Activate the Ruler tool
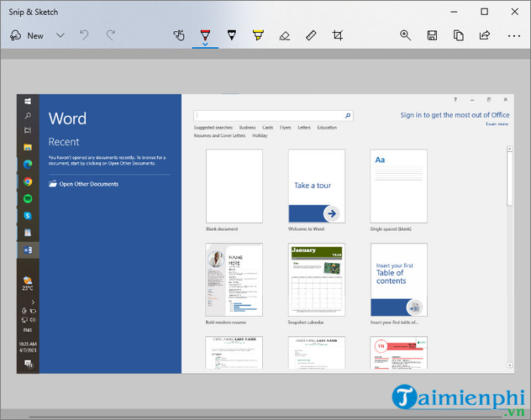 point(311,35)
